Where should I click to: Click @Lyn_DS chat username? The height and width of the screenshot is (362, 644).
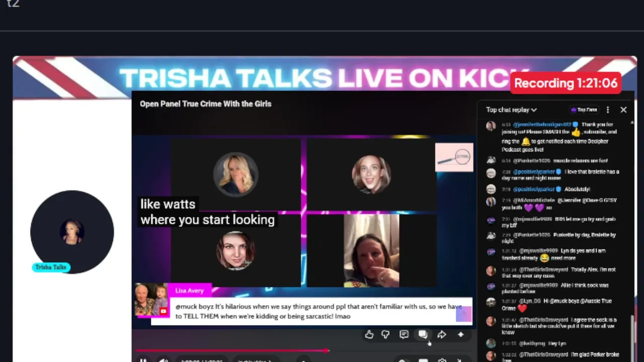click(531, 301)
